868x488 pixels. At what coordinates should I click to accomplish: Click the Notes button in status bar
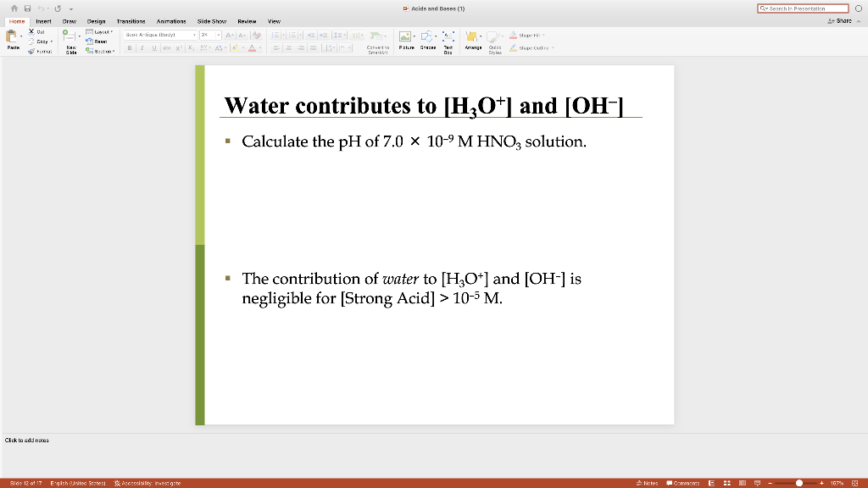tap(647, 483)
